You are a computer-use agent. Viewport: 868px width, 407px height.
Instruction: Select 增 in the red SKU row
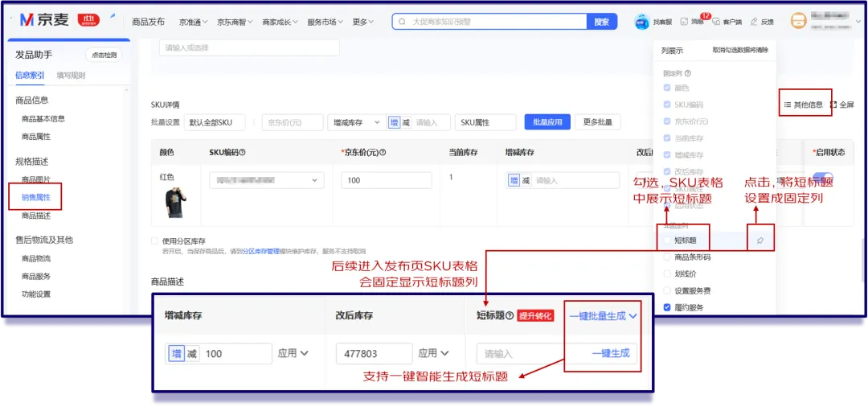(514, 180)
